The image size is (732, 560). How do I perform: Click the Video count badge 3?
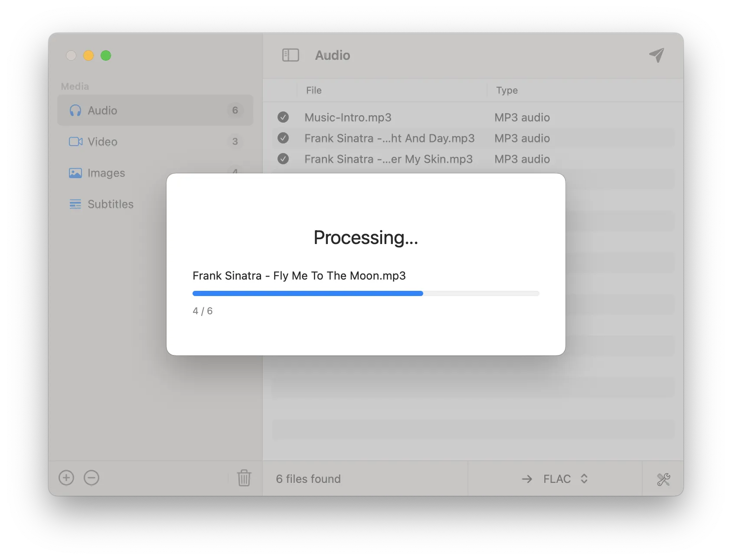tap(235, 142)
